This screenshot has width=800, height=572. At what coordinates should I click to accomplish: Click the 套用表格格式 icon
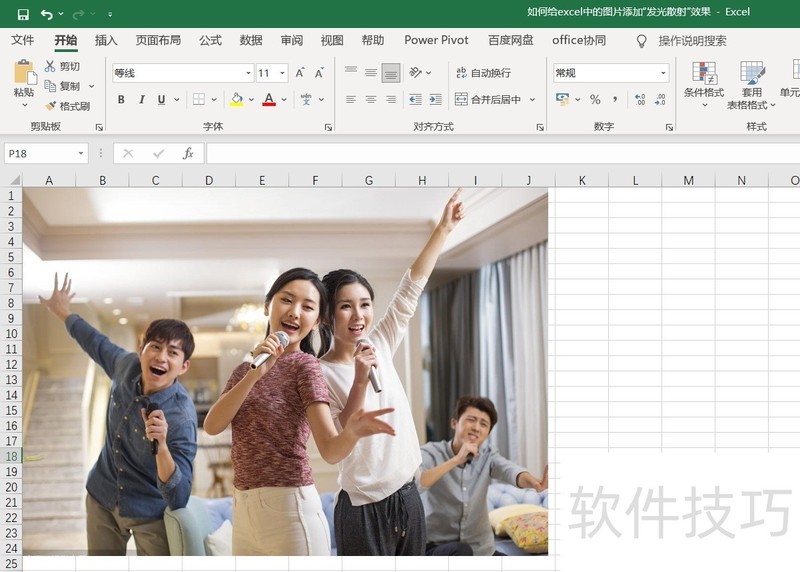pos(753,72)
